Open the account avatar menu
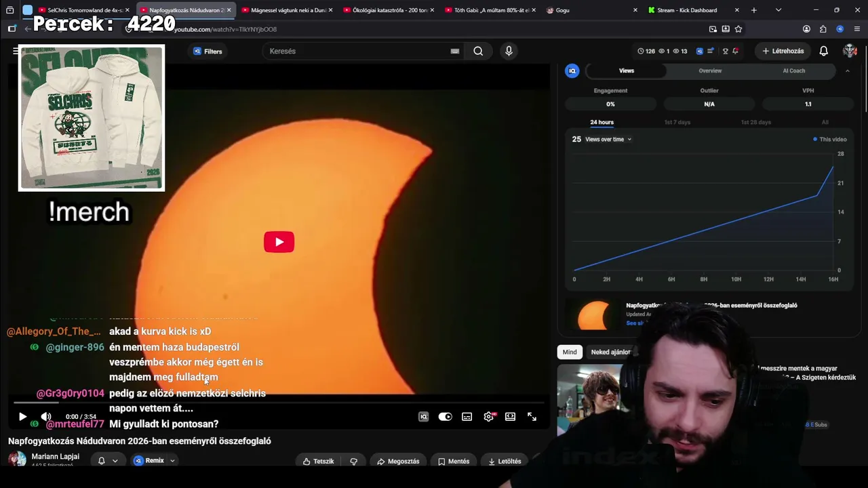The image size is (868, 488). [x=850, y=51]
